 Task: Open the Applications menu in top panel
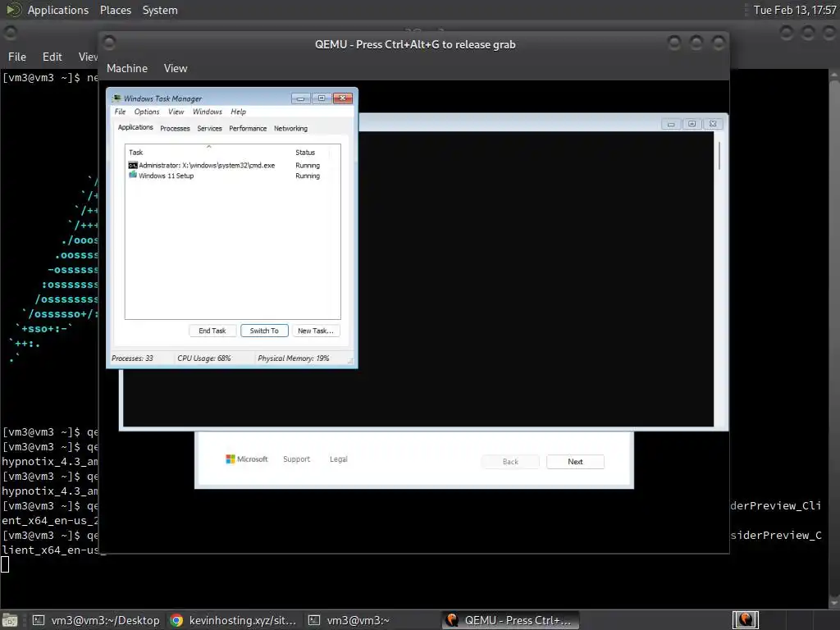(x=58, y=10)
